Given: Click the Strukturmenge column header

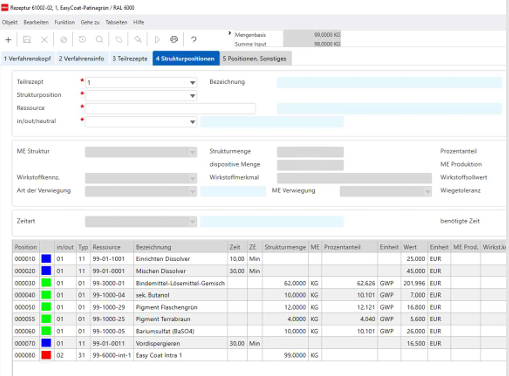Looking at the screenshot, I should [x=285, y=247].
